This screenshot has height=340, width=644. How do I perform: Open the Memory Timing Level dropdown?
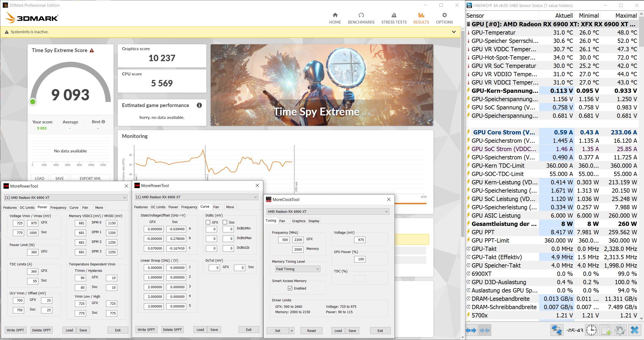tap(297, 269)
